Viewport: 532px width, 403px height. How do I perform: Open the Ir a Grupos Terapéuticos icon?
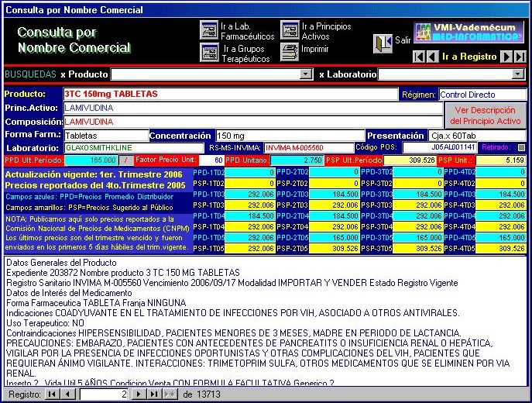pyautogui.click(x=209, y=53)
